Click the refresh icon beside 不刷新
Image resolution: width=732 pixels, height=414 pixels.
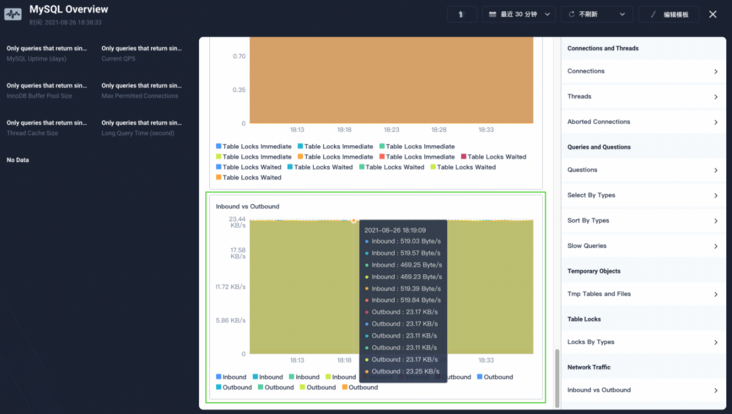(572, 15)
